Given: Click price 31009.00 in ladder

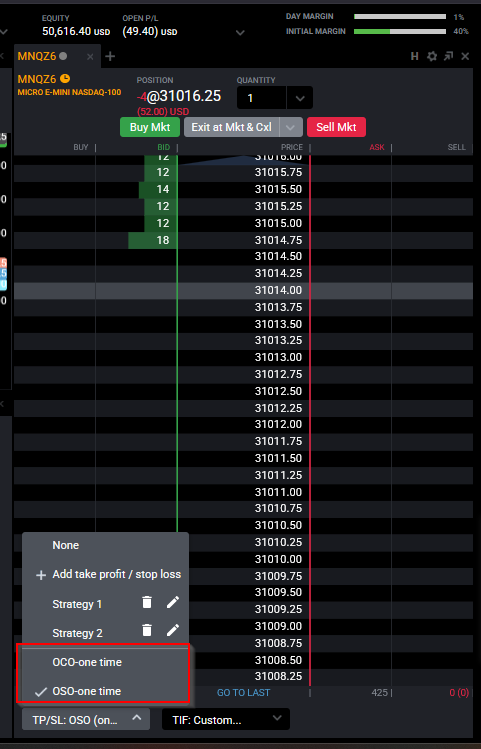Looking at the screenshot, I should (x=278, y=626).
